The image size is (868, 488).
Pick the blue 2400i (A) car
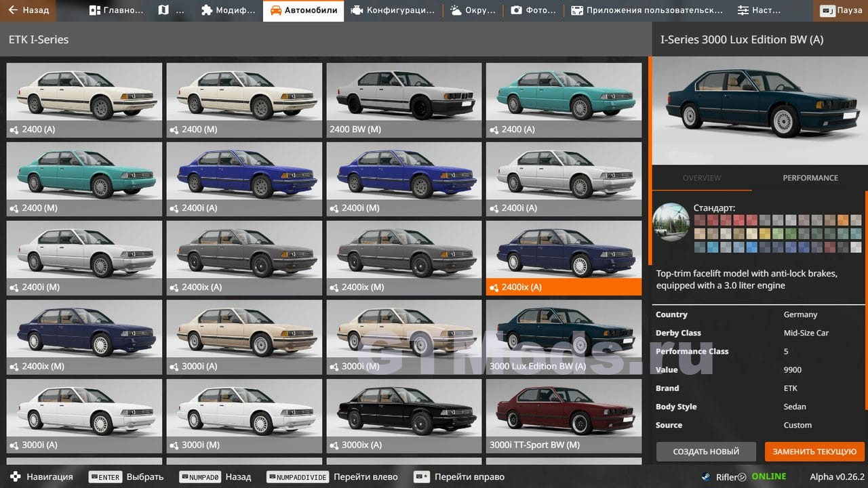coord(244,179)
